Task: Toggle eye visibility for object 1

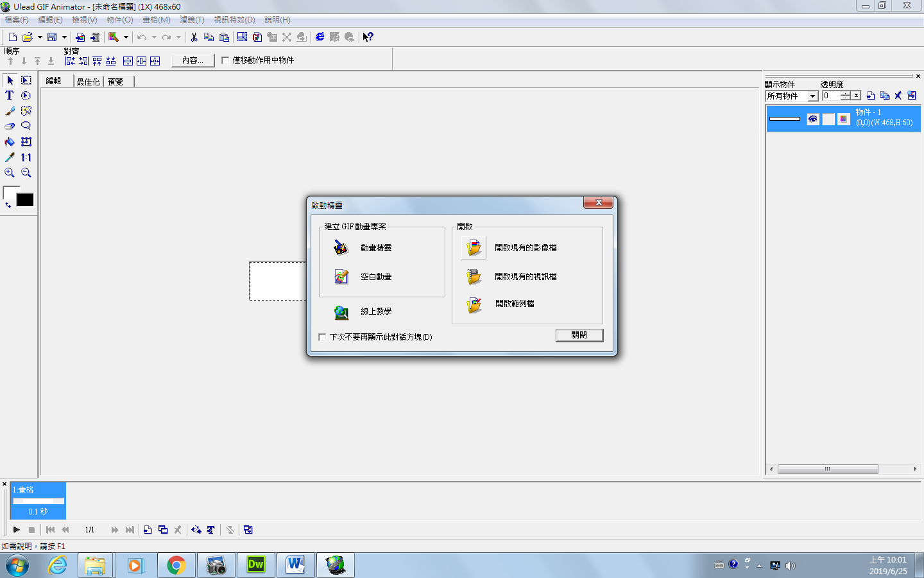Action: pyautogui.click(x=813, y=119)
